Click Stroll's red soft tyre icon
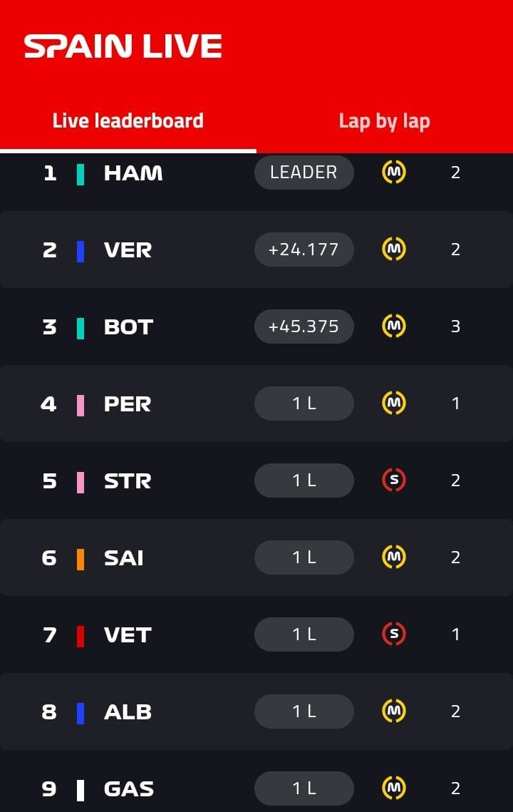 point(394,480)
